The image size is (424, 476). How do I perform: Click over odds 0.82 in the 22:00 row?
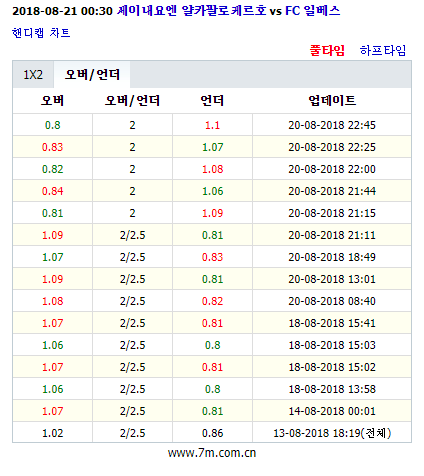coord(52,169)
